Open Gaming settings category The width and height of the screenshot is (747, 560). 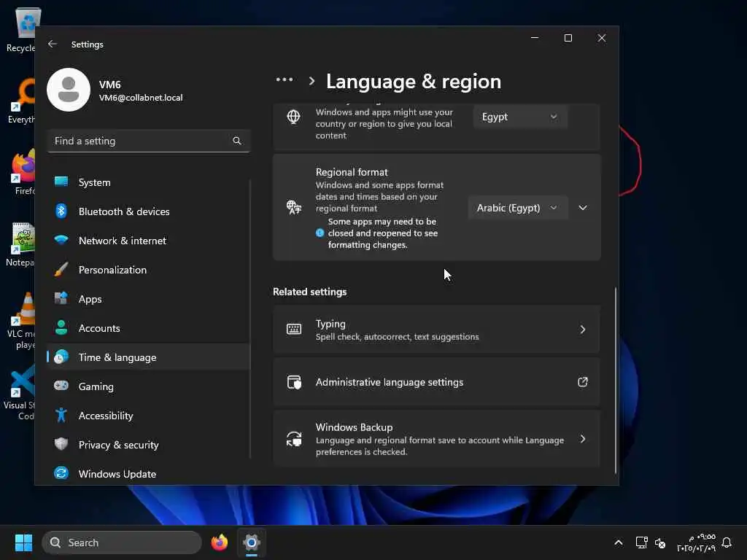click(x=149, y=386)
